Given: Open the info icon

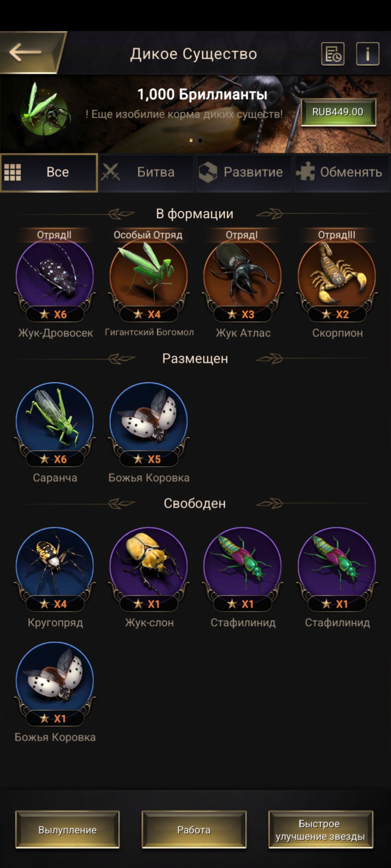Looking at the screenshot, I should 367,54.
